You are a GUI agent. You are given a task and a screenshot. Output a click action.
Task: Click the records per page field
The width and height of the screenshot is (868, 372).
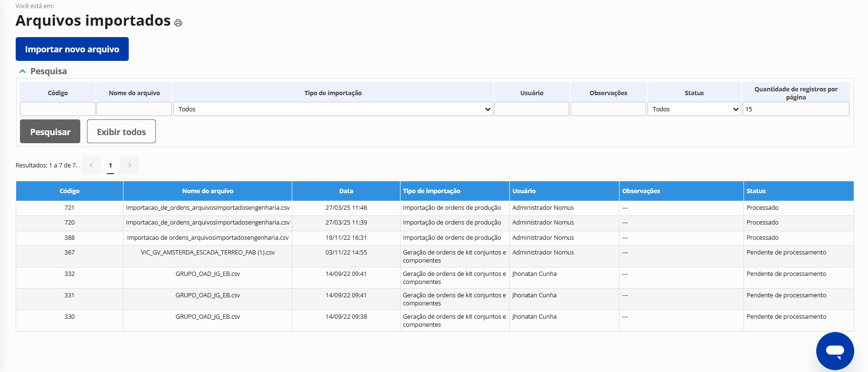pyautogui.click(x=795, y=109)
